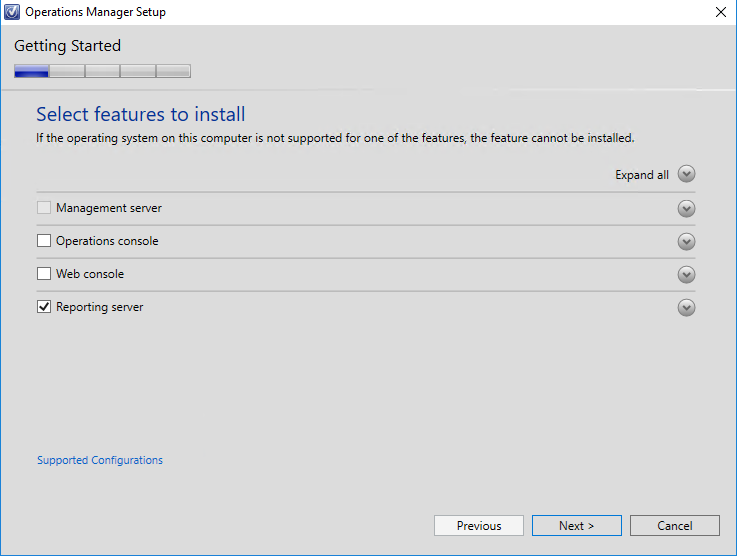
Task: Select the Web console label text
Action: pos(90,274)
